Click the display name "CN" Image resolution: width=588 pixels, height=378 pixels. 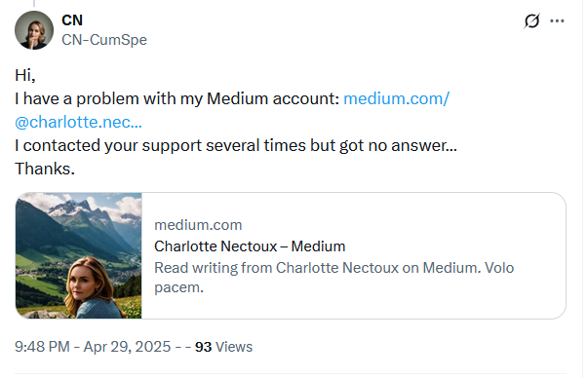[72, 20]
